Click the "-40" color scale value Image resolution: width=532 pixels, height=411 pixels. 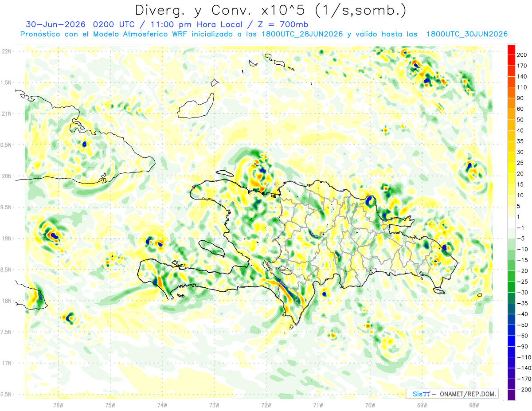click(x=522, y=314)
